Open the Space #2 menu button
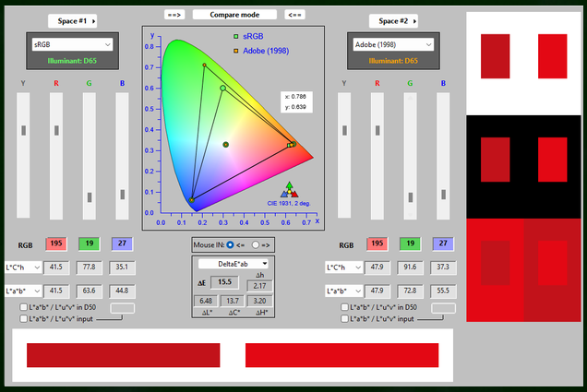The width and height of the screenshot is (587, 392). (x=393, y=21)
